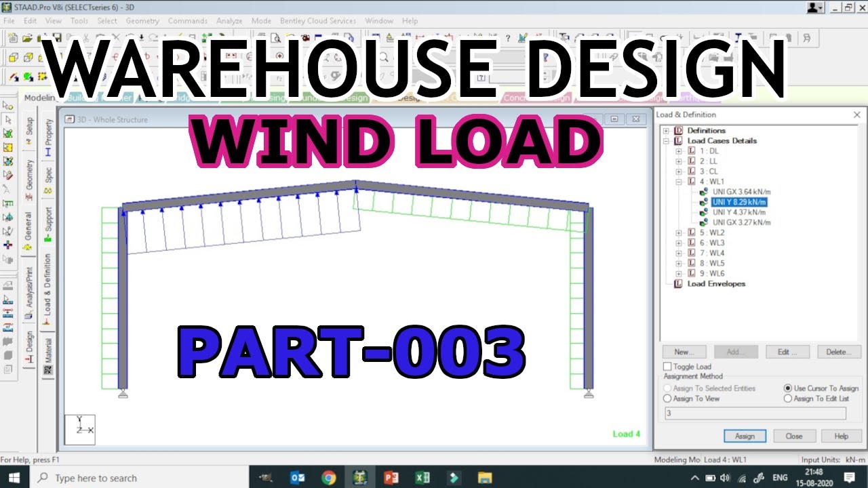This screenshot has height=488, width=868.
Task: Open the Commands menu
Action: pyautogui.click(x=188, y=21)
